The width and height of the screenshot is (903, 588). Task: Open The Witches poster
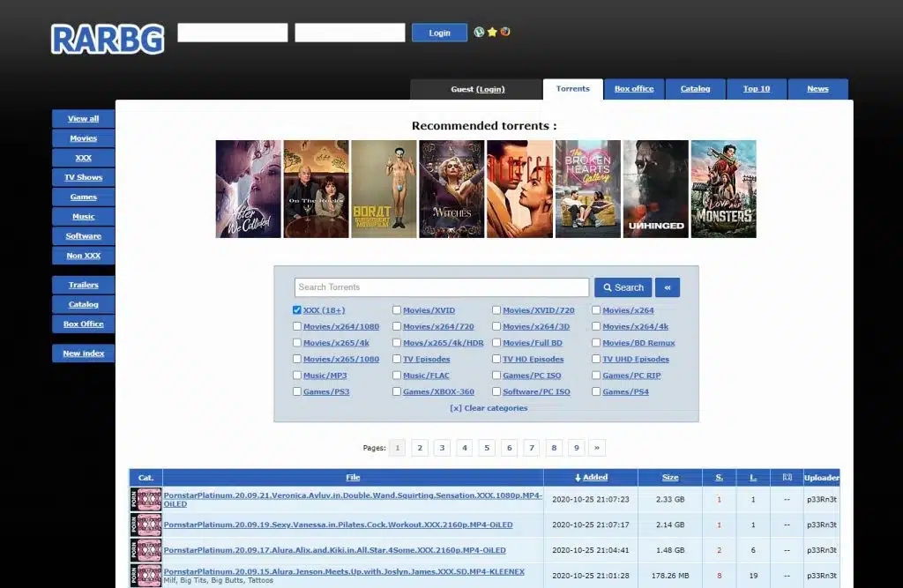(x=452, y=189)
